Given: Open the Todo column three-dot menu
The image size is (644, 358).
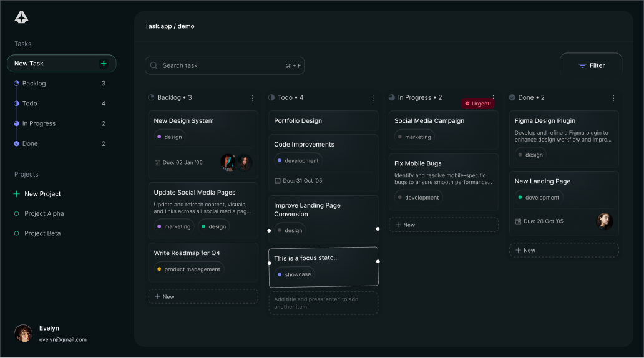Looking at the screenshot, I should [x=373, y=98].
